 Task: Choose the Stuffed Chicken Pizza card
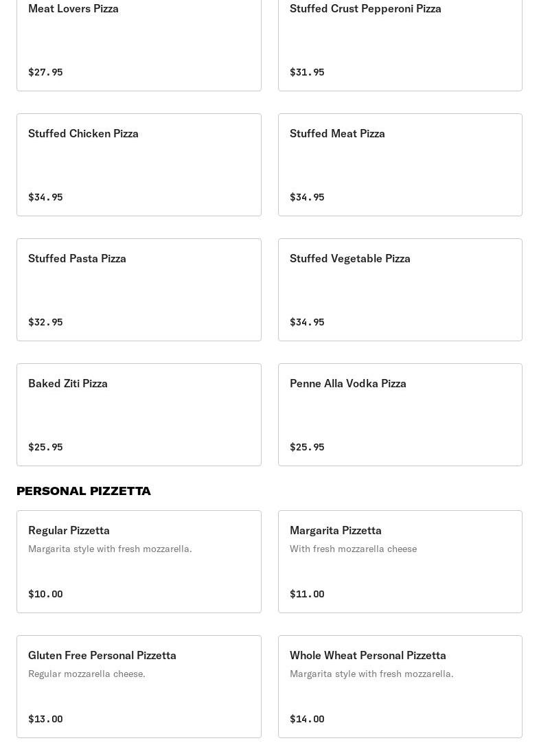click(139, 165)
